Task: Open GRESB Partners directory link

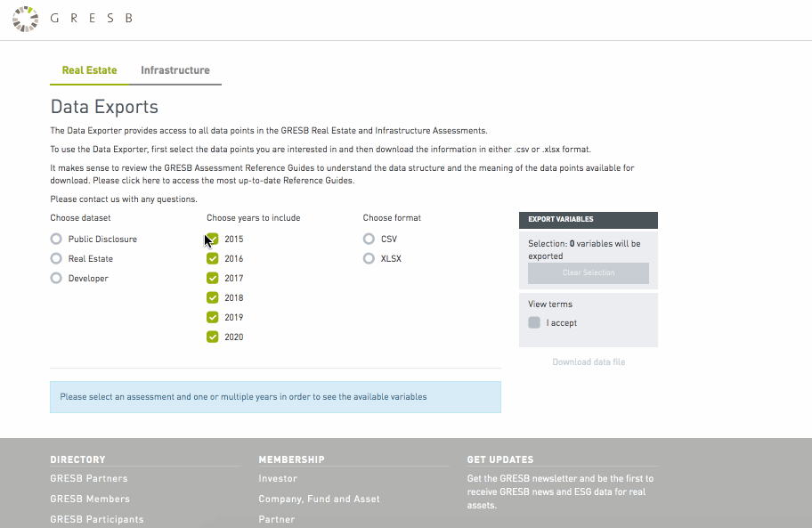Action: tap(89, 478)
